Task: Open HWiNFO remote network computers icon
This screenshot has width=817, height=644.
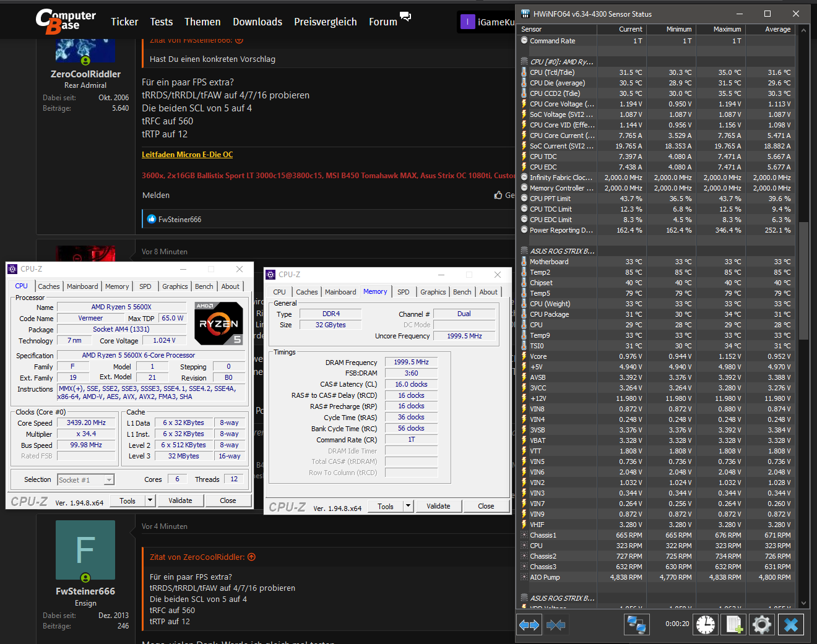Action: pyautogui.click(x=636, y=625)
